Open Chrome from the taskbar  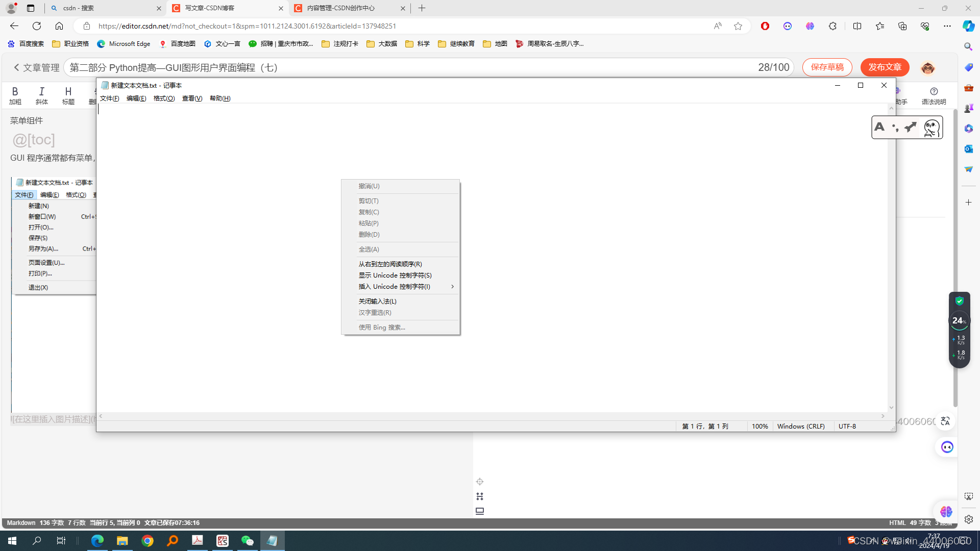pos(148,541)
